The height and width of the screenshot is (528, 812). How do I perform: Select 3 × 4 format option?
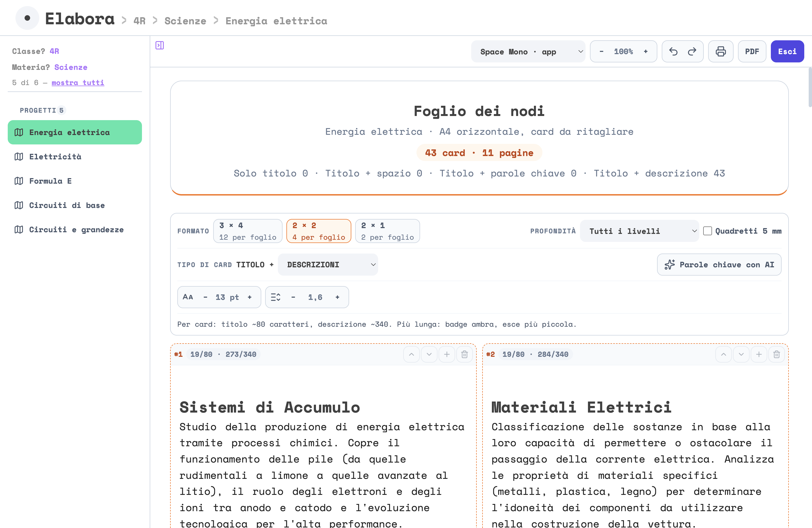coord(248,231)
